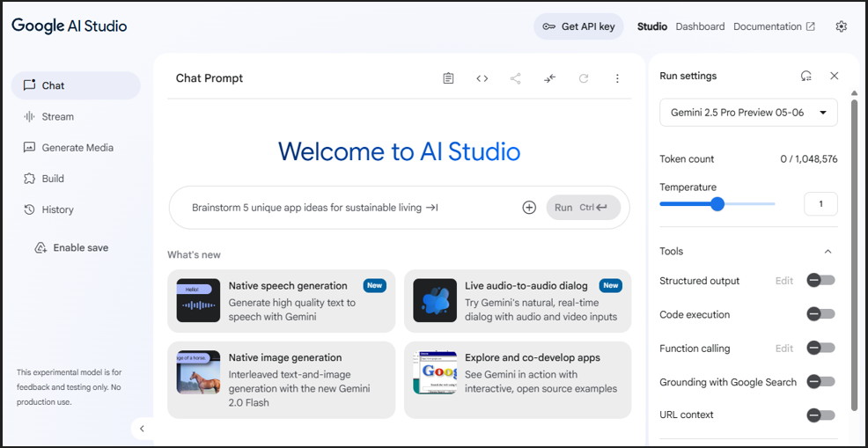Click the Chat Prompt title text

(x=210, y=78)
